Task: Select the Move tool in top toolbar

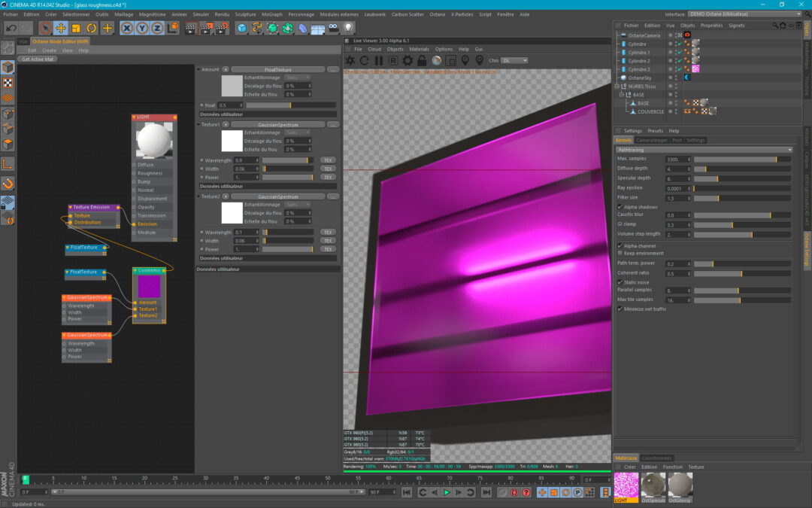Action: click(60, 28)
